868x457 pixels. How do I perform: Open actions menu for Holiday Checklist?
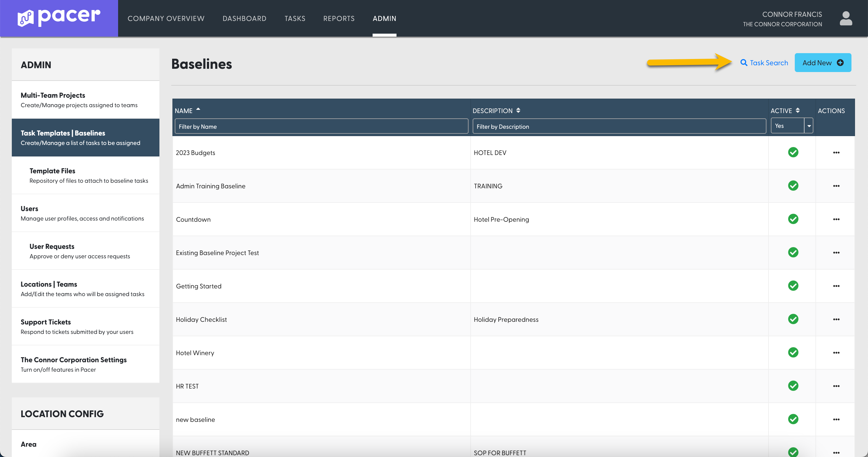836,319
